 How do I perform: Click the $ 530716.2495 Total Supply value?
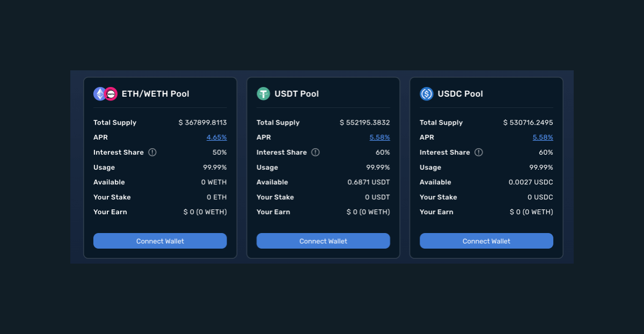pos(528,123)
